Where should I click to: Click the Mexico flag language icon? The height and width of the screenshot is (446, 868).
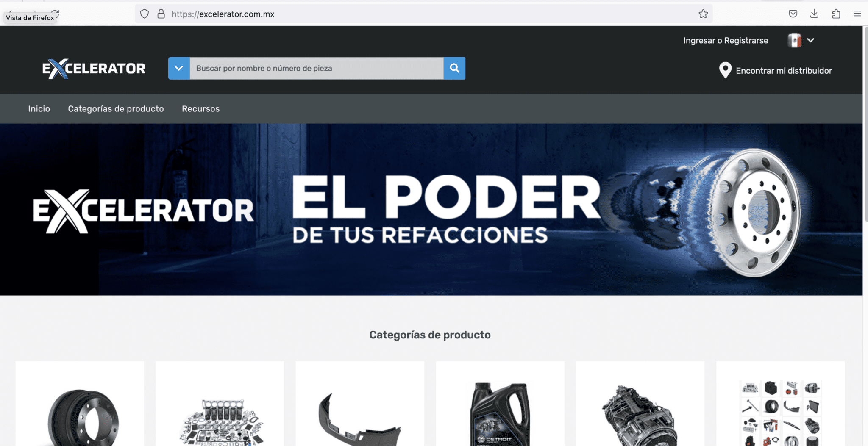(x=794, y=41)
